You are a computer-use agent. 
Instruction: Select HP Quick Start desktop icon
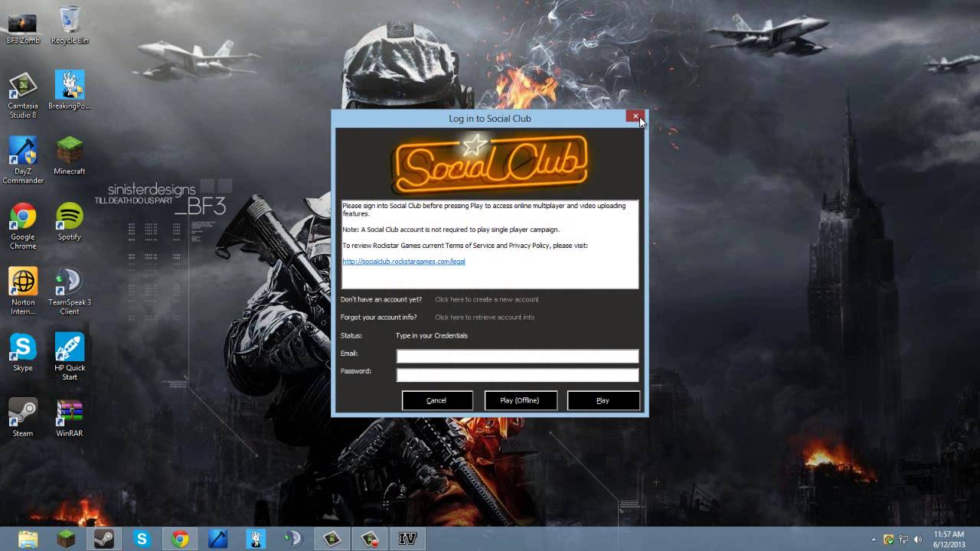70,357
